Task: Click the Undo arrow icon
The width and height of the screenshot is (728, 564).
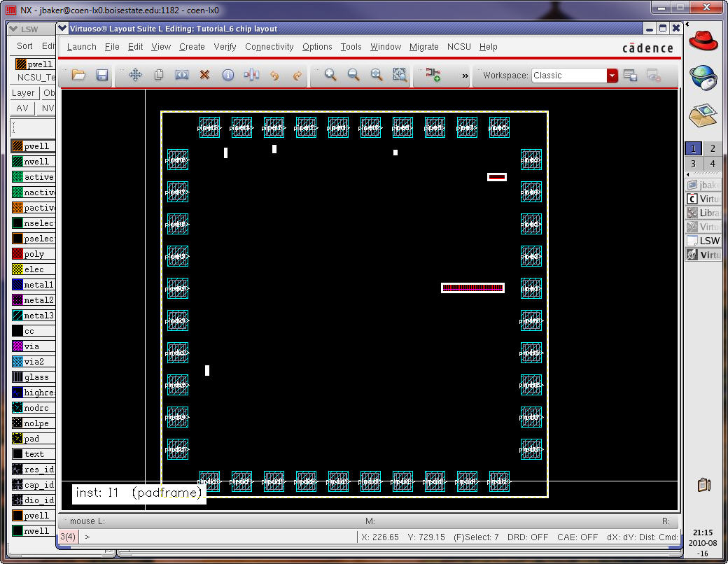Action: click(x=275, y=75)
